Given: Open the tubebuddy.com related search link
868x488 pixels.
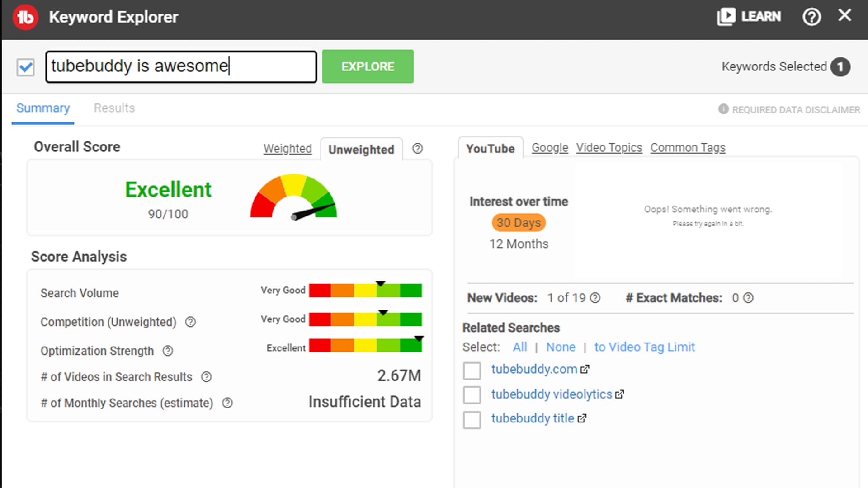Looking at the screenshot, I should pos(534,369).
